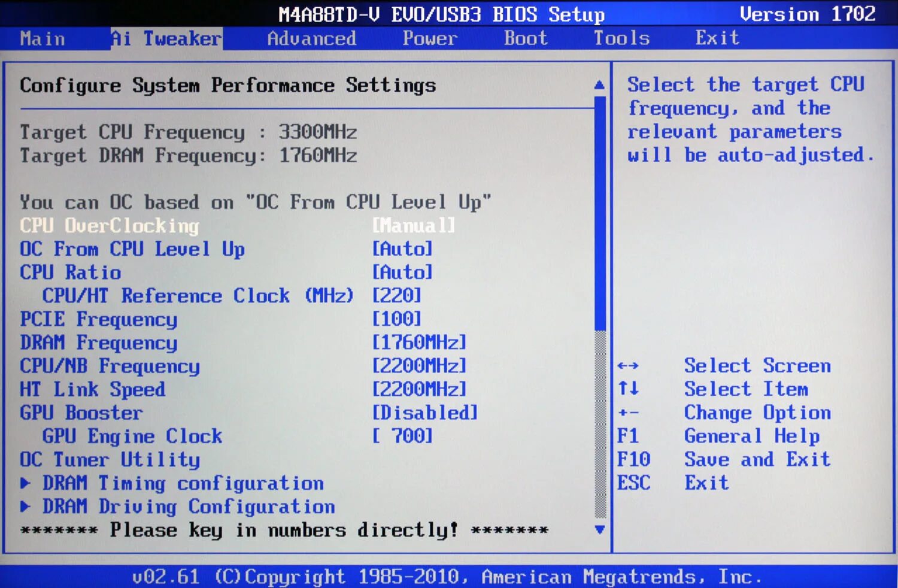Select the GPU Booster label
Image resolution: width=898 pixels, height=588 pixels.
tap(81, 413)
